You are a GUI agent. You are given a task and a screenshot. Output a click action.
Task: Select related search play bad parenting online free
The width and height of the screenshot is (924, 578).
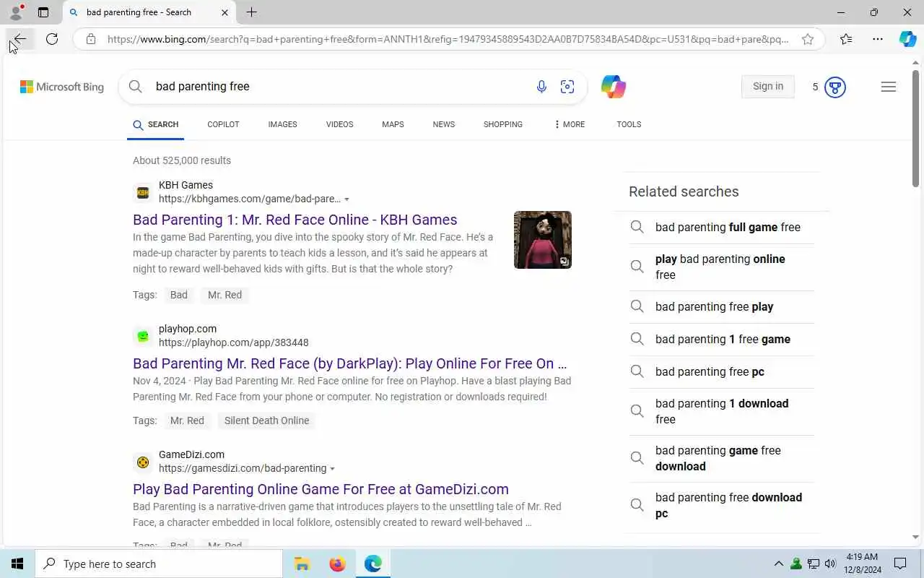(720, 267)
